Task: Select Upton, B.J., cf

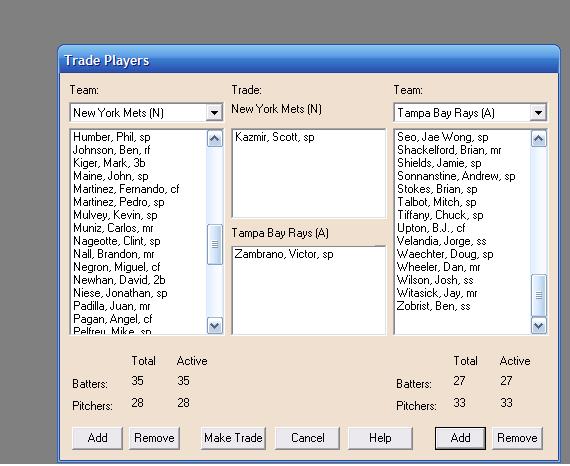Action: point(431,228)
